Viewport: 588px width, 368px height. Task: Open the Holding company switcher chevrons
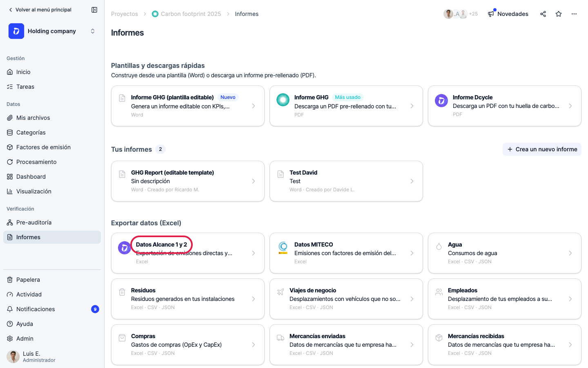tap(93, 31)
